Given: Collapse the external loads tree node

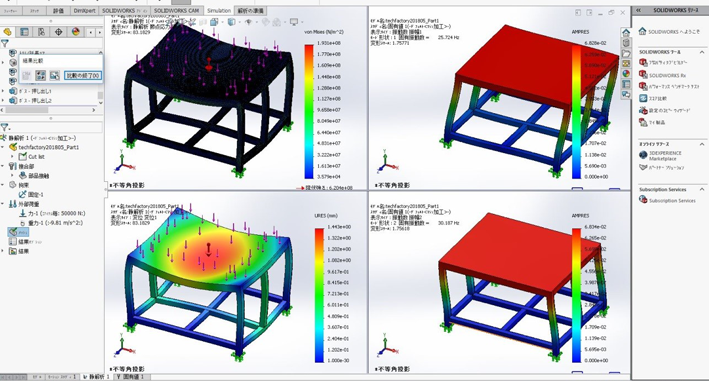Looking at the screenshot, I should pyautogui.click(x=3, y=204).
